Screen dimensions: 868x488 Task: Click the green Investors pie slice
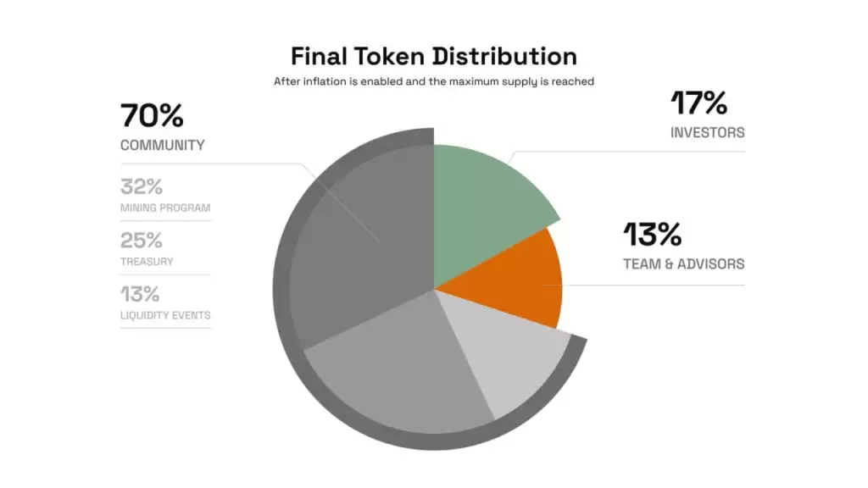[483, 203]
